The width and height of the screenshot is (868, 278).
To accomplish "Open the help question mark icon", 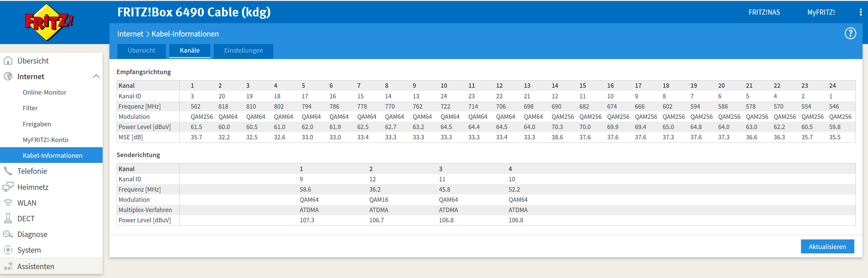I will pyautogui.click(x=850, y=33).
